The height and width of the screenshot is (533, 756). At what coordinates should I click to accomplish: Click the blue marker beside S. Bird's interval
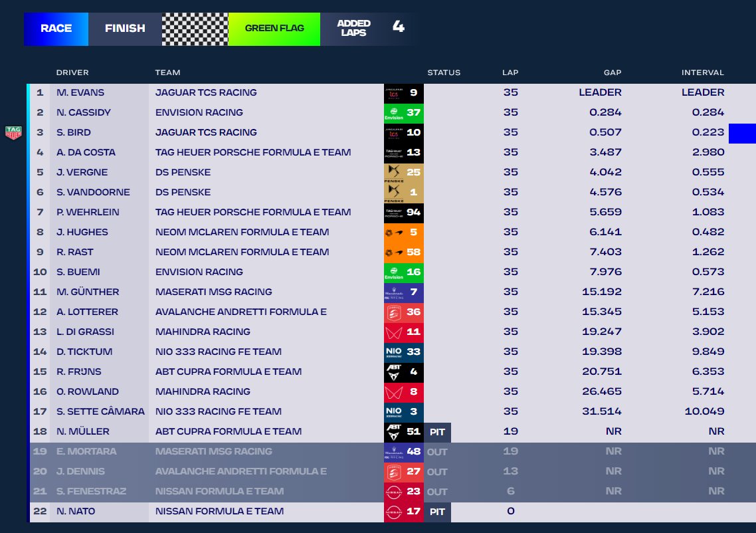742,133
